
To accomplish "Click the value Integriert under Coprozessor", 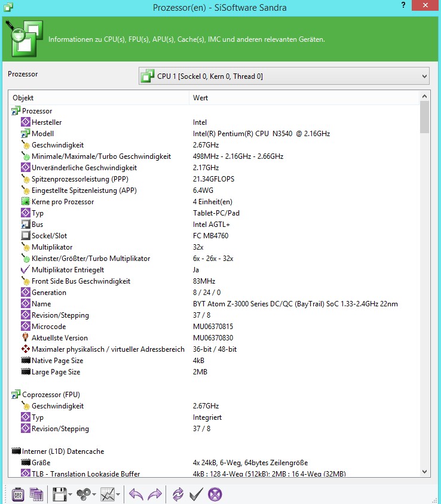I will coord(207,417).
